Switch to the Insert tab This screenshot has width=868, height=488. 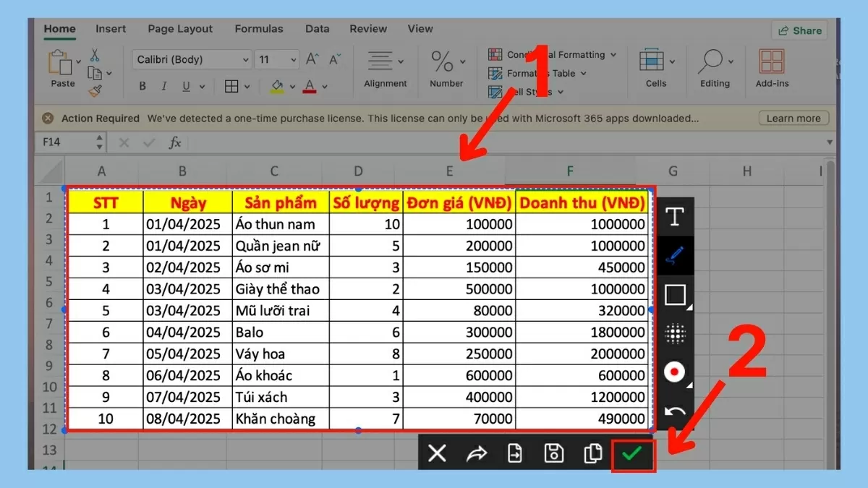(111, 29)
